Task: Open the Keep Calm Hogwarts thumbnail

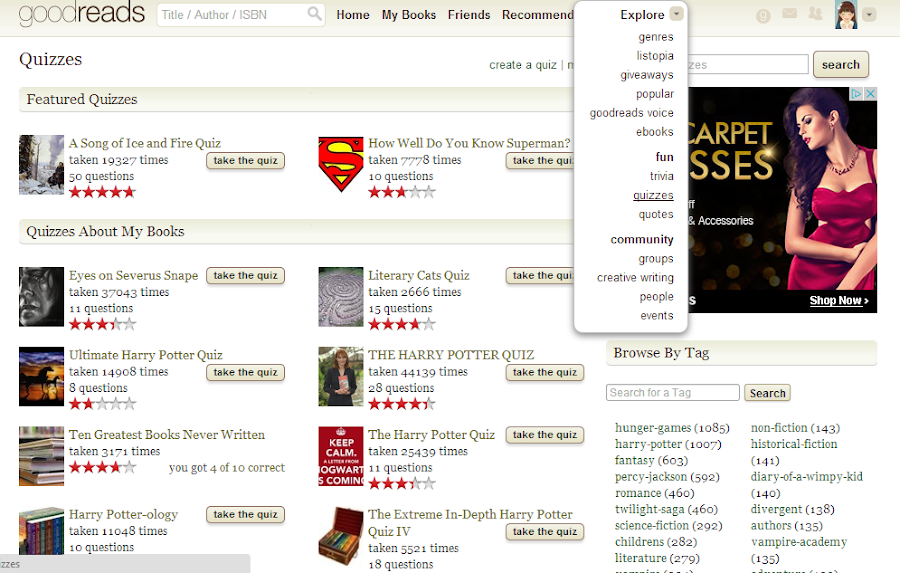Action: [341, 456]
